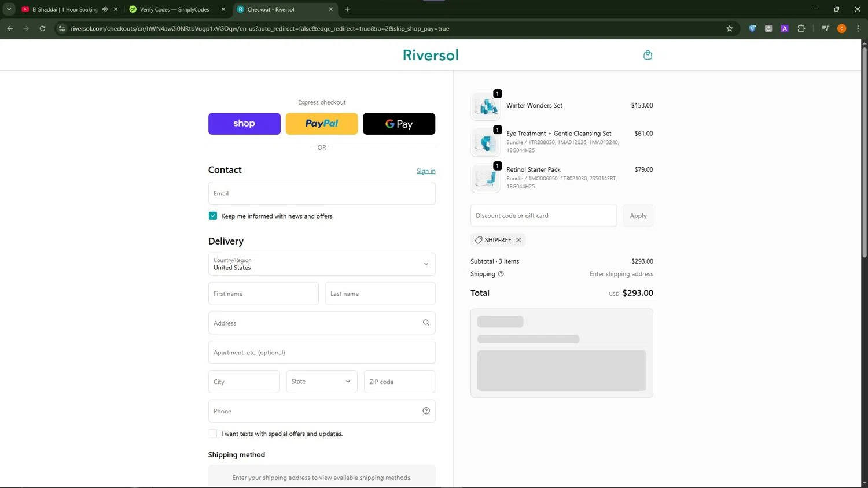Click the City field
The width and height of the screenshot is (868, 488).
pyautogui.click(x=244, y=382)
